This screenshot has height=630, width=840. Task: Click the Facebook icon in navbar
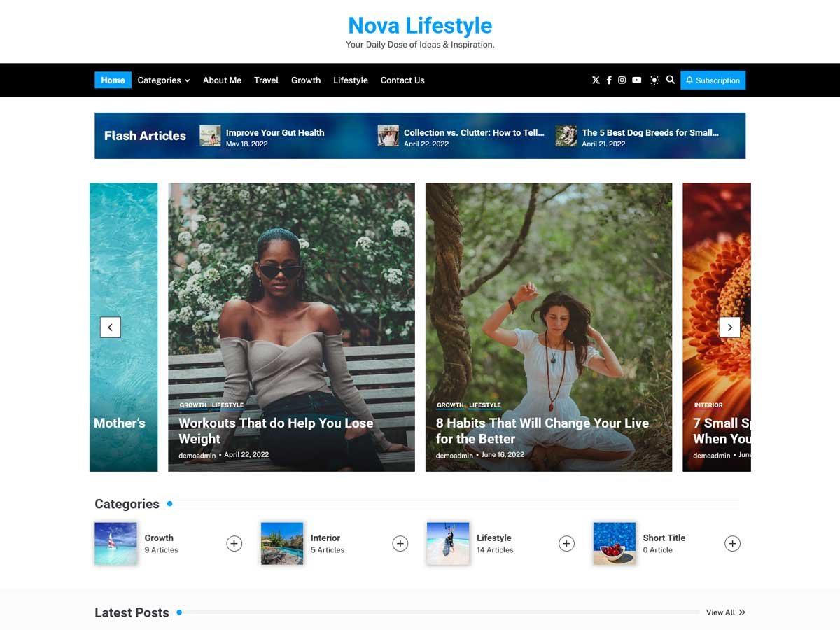coord(609,80)
